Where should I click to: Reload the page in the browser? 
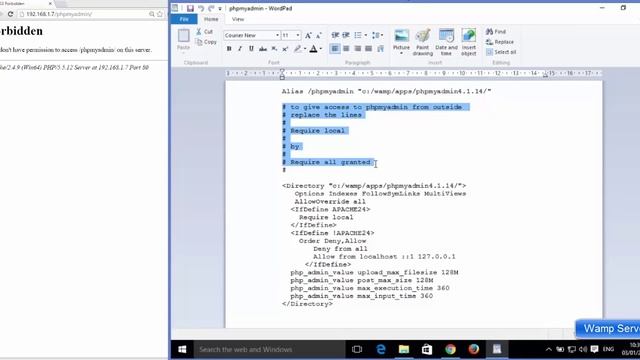[x=11, y=14]
